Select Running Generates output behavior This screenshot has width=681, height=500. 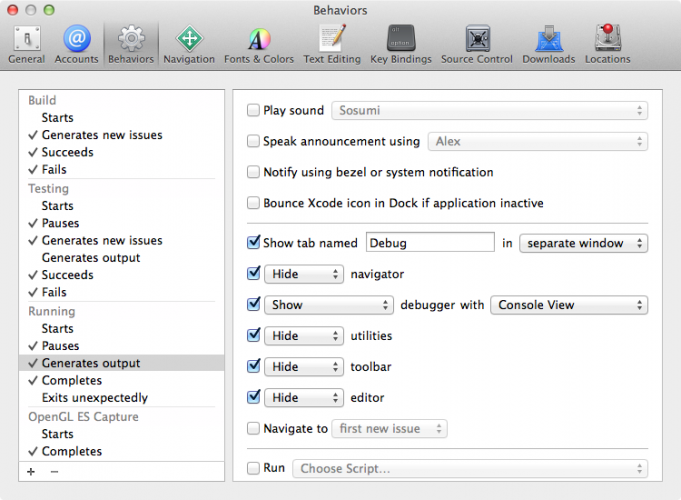(122, 363)
